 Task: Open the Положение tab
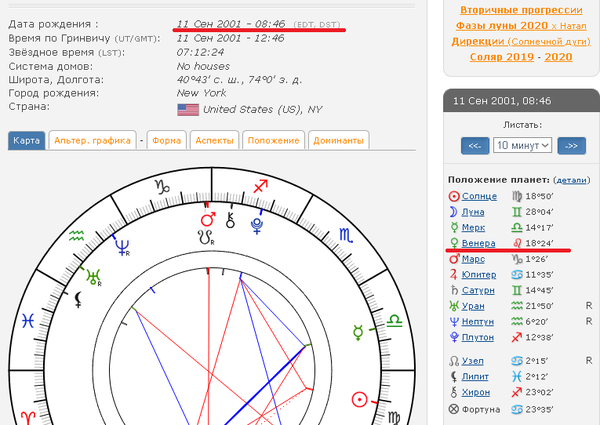273,140
